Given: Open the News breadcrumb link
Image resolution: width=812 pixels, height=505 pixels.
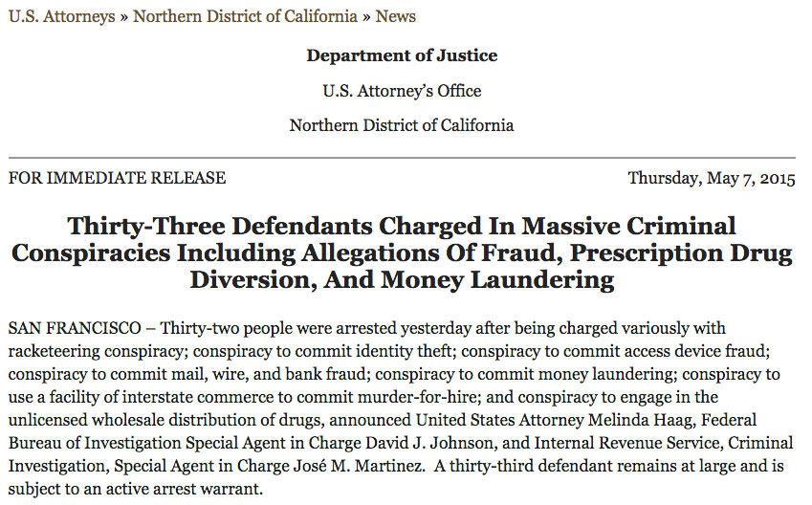Looking at the screenshot, I should click(x=396, y=16).
